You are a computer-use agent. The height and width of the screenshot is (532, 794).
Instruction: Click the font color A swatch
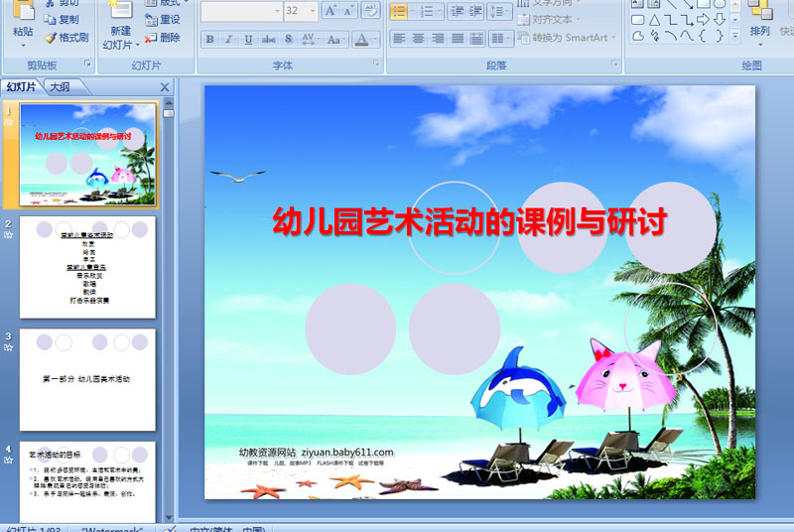tap(361, 39)
